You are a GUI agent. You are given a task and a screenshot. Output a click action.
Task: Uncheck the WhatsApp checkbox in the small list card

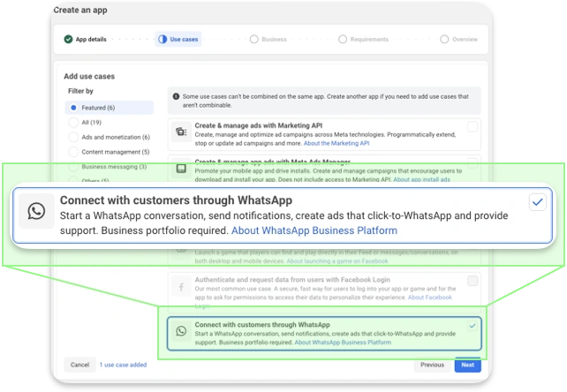tap(472, 326)
